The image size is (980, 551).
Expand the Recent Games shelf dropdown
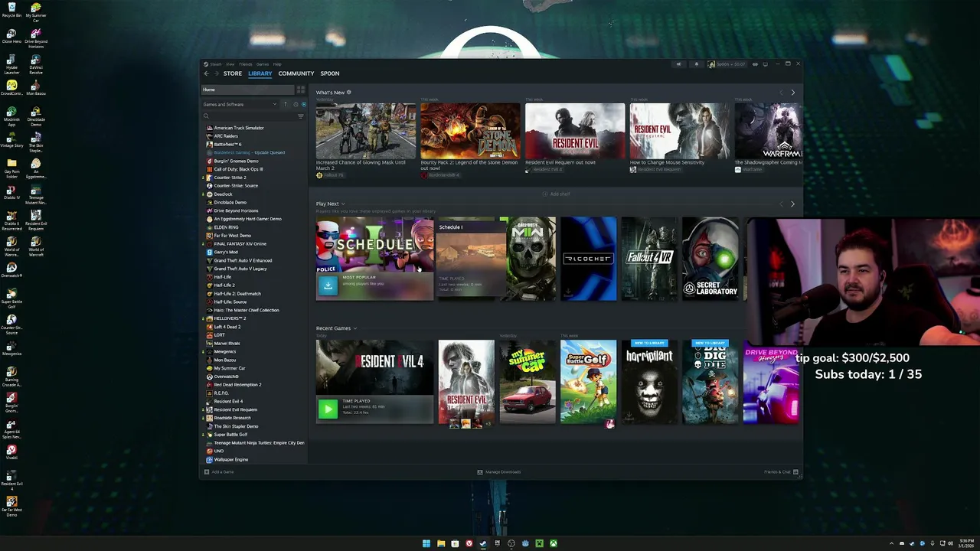coord(354,328)
